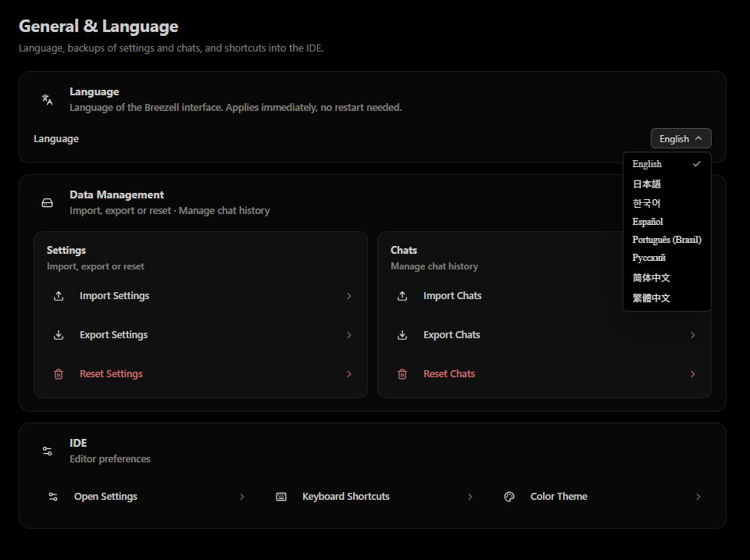Viewport: 750px width, 560px height.
Task: Click Reset Settings
Action: pos(201,374)
